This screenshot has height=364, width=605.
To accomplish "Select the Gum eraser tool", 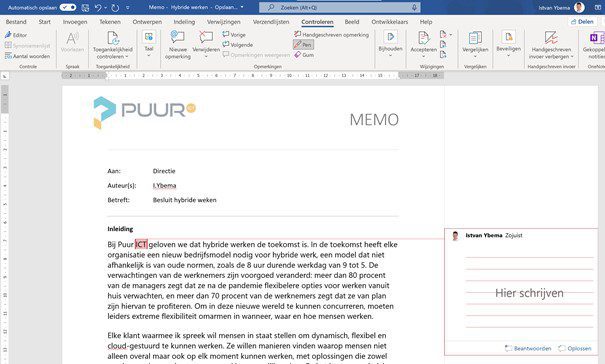I will [304, 55].
